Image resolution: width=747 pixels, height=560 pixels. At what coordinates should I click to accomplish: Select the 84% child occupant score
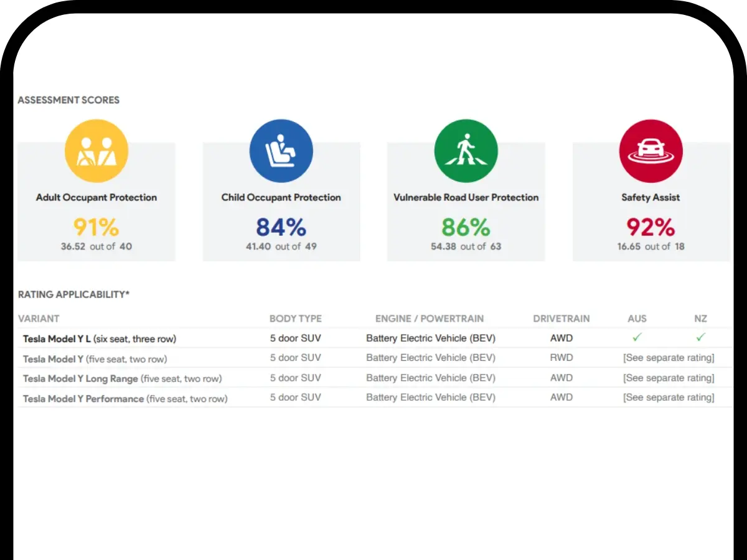click(x=281, y=227)
